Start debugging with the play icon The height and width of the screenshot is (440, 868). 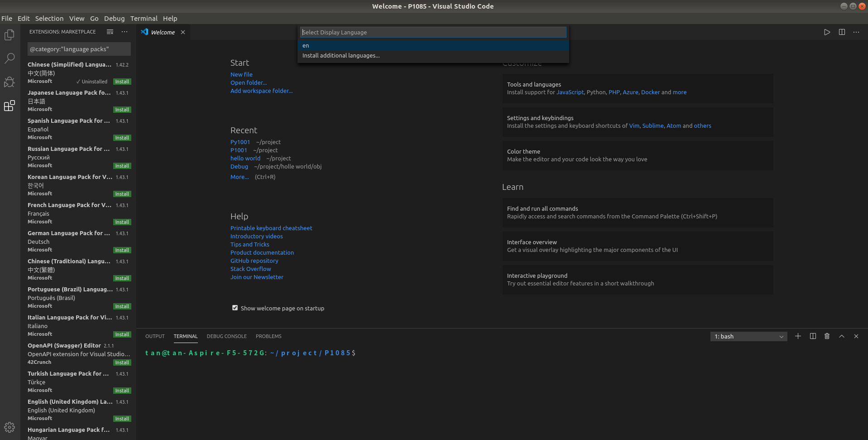pyautogui.click(x=827, y=32)
